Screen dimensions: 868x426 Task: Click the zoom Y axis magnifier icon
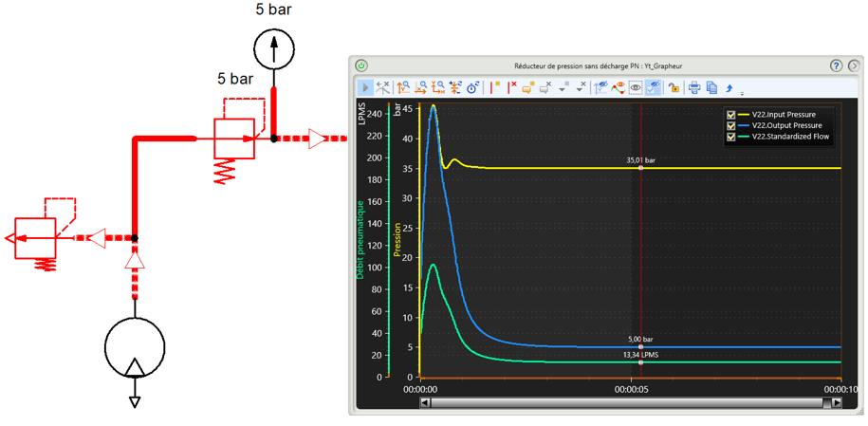coord(403,87)
